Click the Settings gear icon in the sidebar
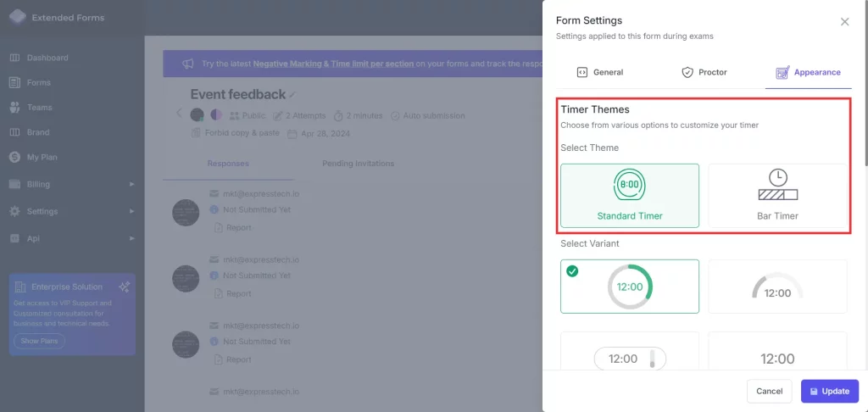The width and height of the screenshot is (868, 412). [15, 211]
